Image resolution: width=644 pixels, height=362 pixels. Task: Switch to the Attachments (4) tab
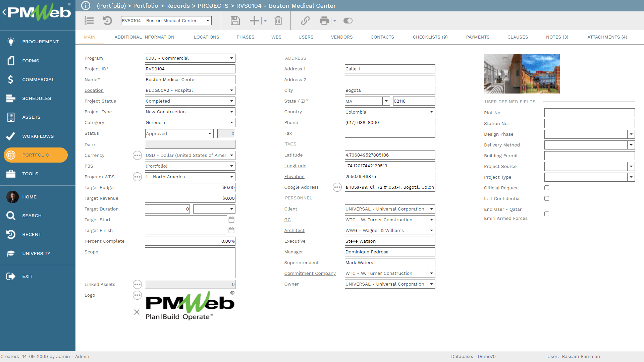pos(607,37)
